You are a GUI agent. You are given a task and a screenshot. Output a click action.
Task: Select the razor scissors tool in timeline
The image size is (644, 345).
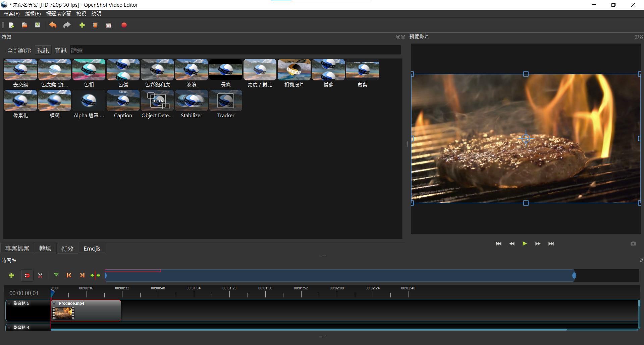click(x=40, y=275)
